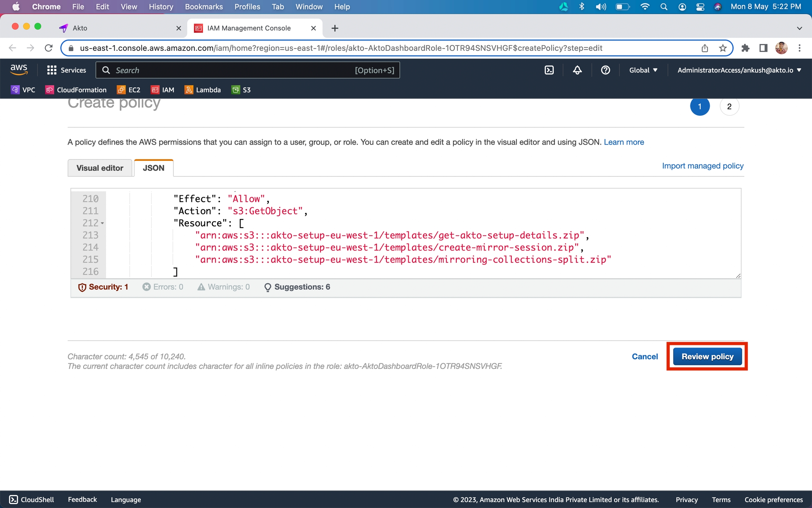Go to VPC shortcut in favorites bar
The height and width of the screenshot is (508, 812).
tap(23, 90)
